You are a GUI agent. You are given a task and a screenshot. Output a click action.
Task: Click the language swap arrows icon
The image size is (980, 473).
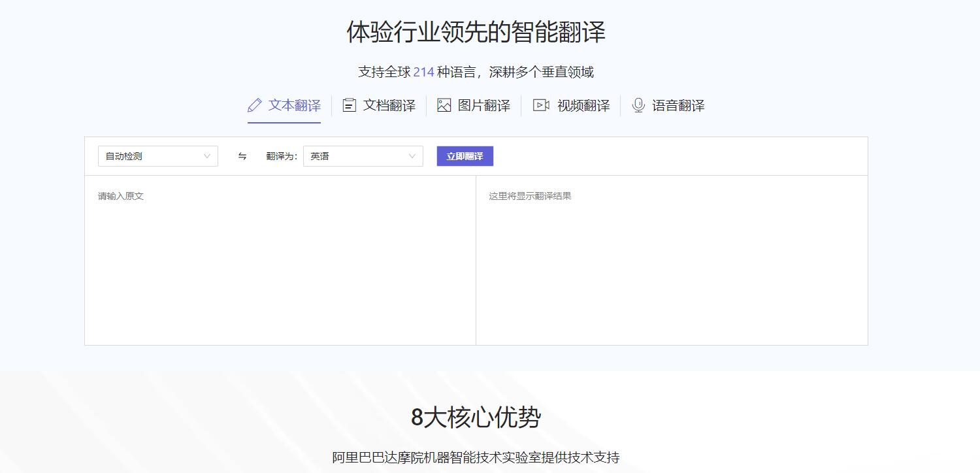(242, 155)
